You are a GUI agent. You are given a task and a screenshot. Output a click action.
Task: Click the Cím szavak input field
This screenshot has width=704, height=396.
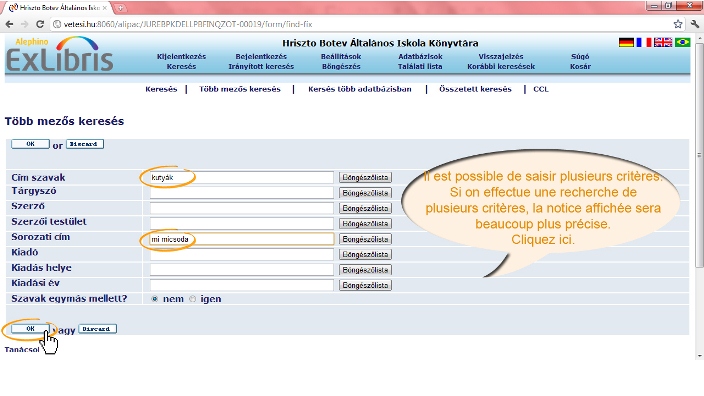pos(242,177)
